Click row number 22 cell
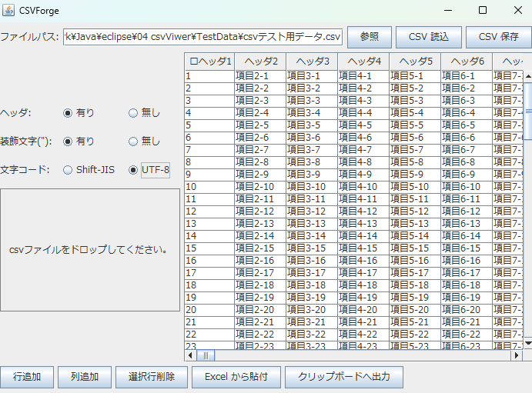 click(x=209, y=335)
